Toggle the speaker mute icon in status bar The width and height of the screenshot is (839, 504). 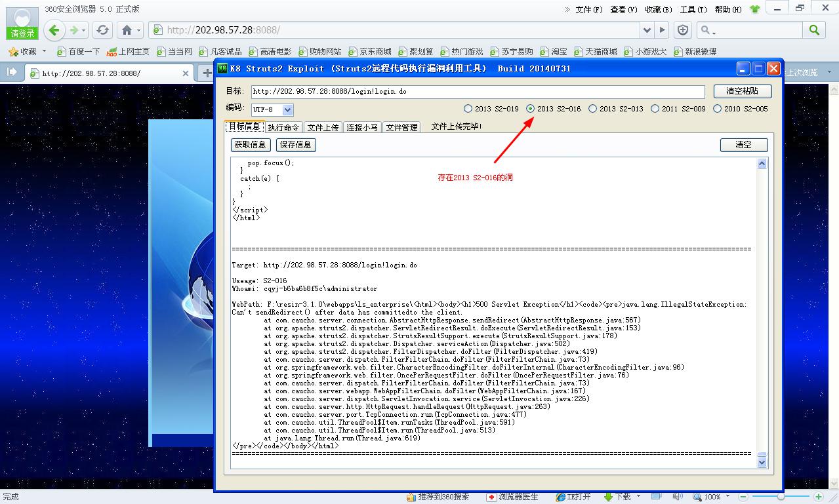coord(678,497)
